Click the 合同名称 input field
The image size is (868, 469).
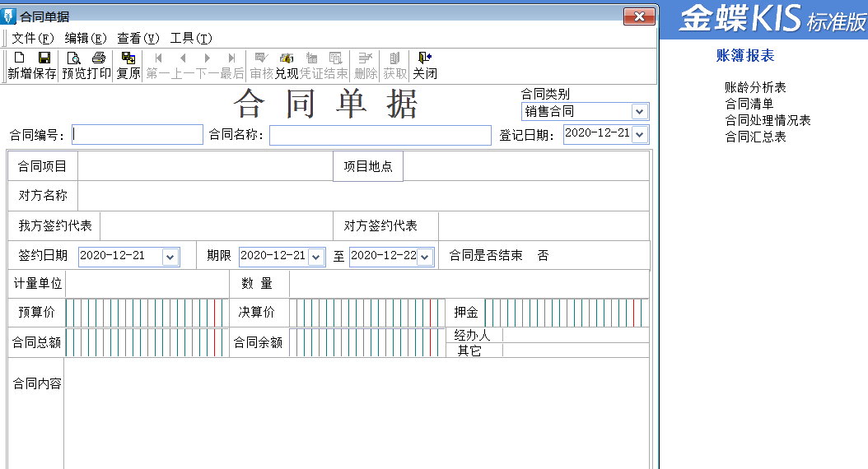[x=380, y=135]
